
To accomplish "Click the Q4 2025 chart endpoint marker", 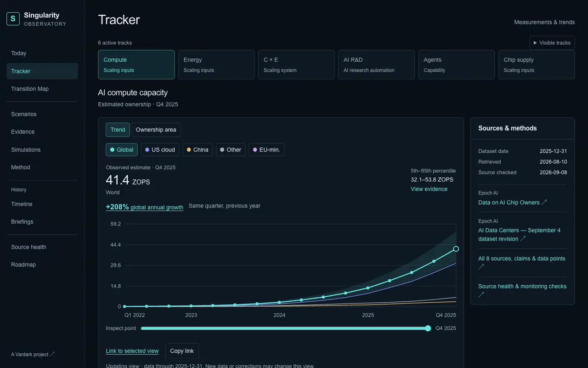I will click(x=456, y=249).
